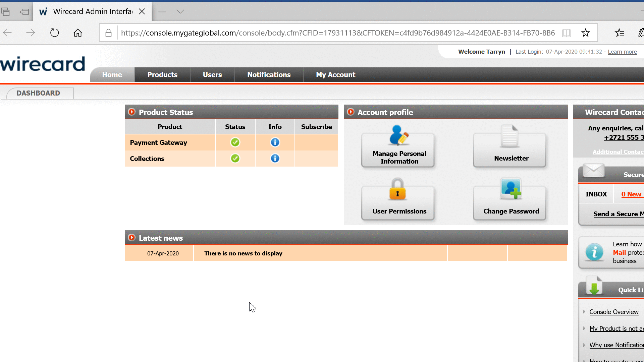
Task: Click the User Permissions padlock icon
Action: coord(397,189)
